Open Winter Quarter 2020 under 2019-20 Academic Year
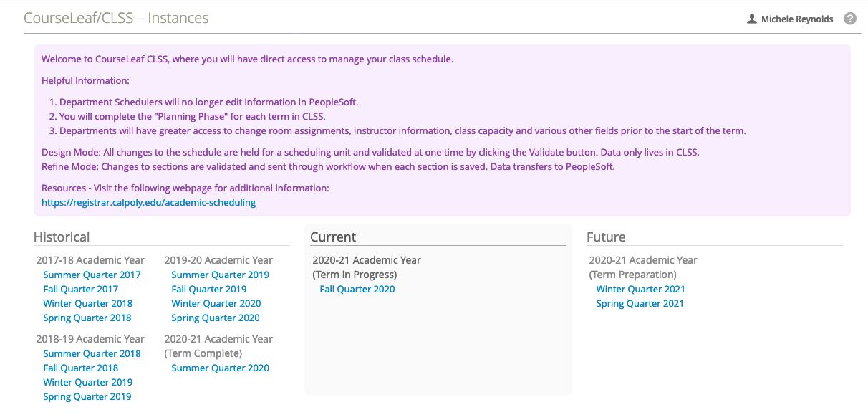Image resolution: width=868 pixels, height=420 pixels. [x=216, y=303]
